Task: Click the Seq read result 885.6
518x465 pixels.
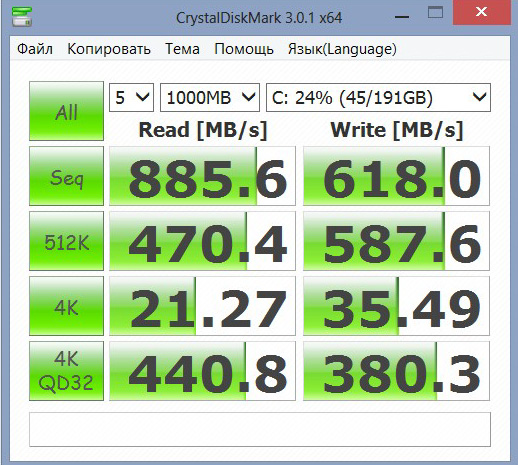Action: 202,176
